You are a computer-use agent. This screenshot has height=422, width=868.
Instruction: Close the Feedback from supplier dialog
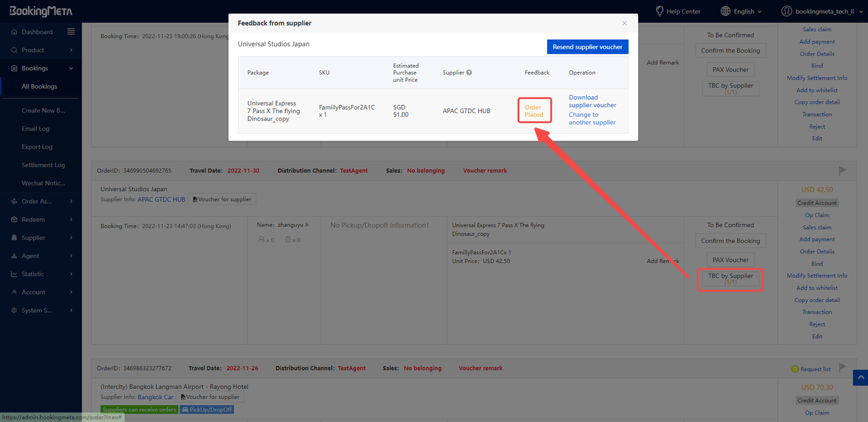point(625,23)
